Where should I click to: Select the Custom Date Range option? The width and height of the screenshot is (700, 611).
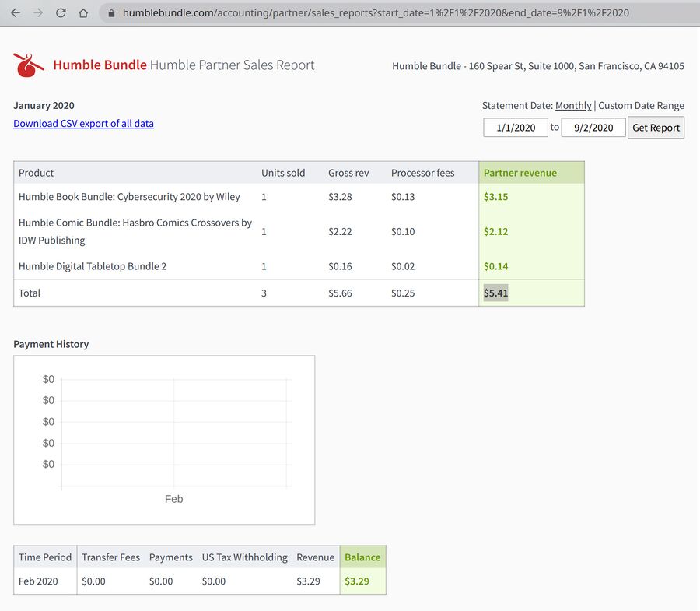641,105
